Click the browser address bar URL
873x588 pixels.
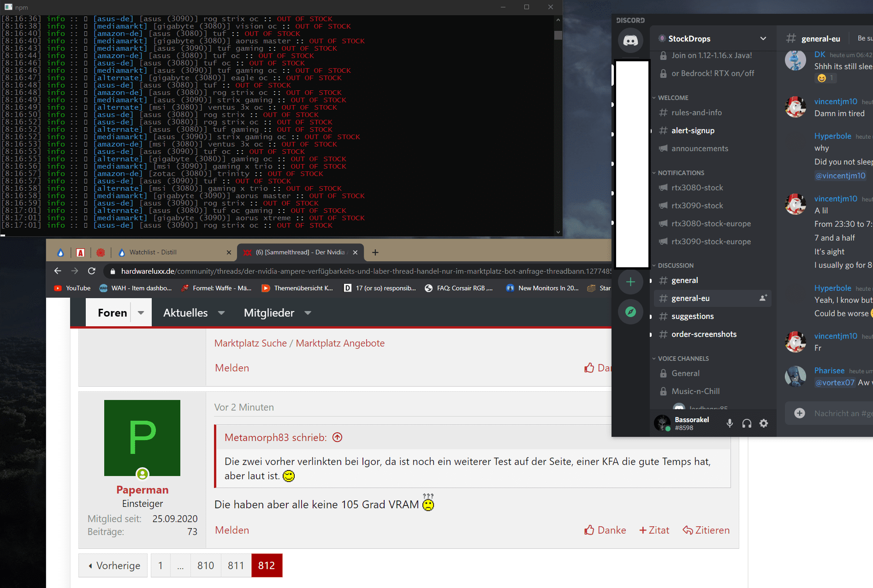coord(366,271)
